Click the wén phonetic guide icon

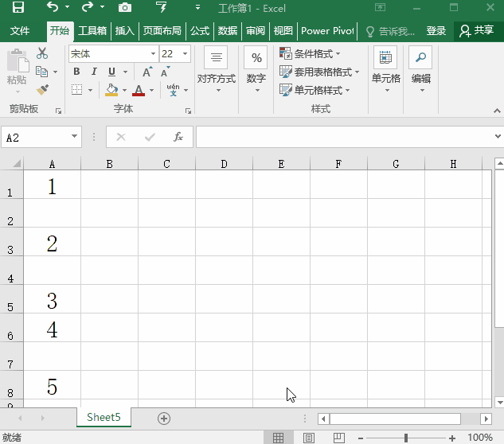pyautogui.click(x=173, y=90)
